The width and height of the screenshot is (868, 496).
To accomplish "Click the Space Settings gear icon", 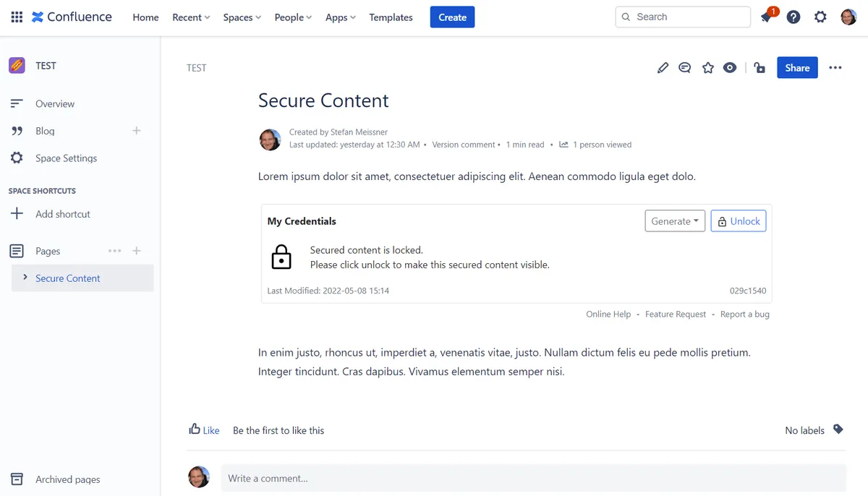I will pos(17,158).
